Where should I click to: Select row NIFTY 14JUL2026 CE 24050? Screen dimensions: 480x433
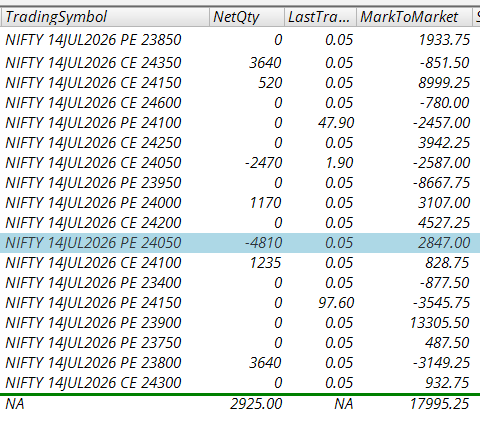(240, 163)
